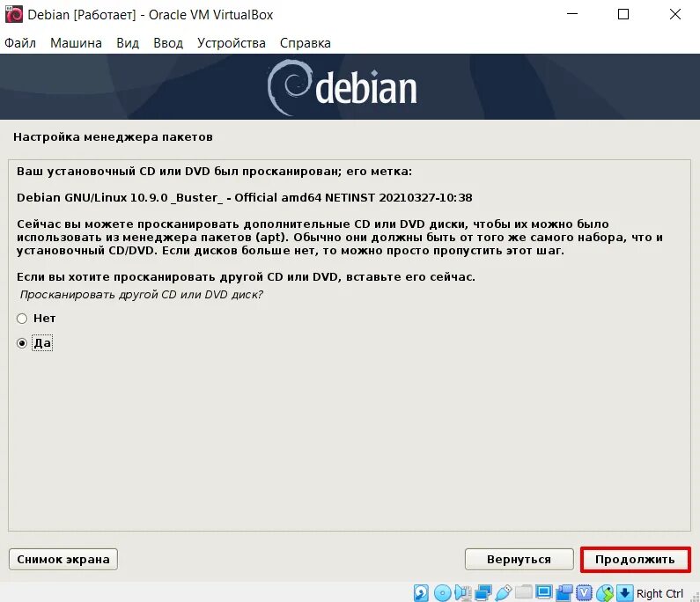Click the virtualization CPU status icon
Screen dimensions: 700x602
585,593
